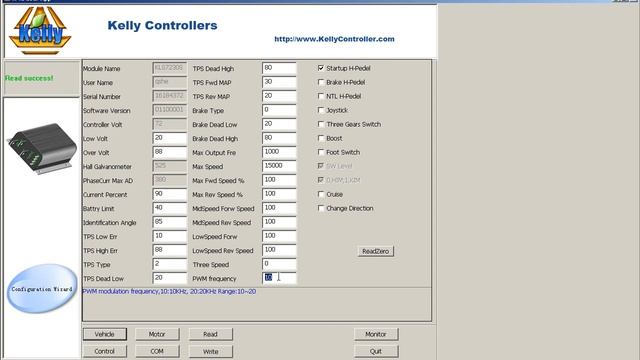Click the User Name field
This screenshot has height=360, width=640.
[x=170, y=82]
